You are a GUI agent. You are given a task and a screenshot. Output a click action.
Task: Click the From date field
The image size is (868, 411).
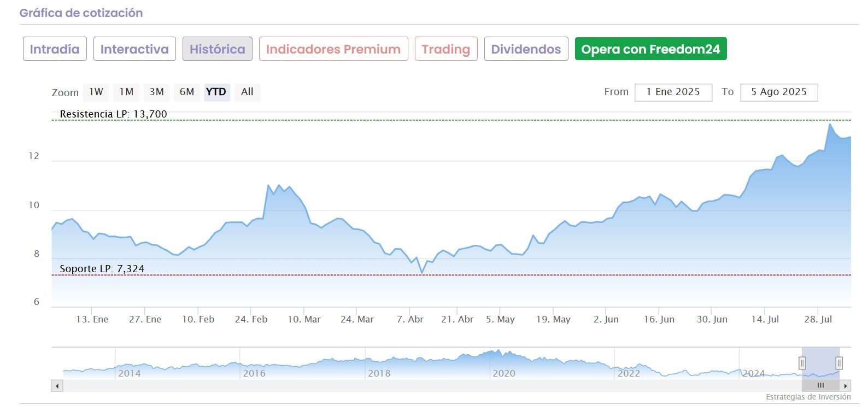tap(673, 92)
